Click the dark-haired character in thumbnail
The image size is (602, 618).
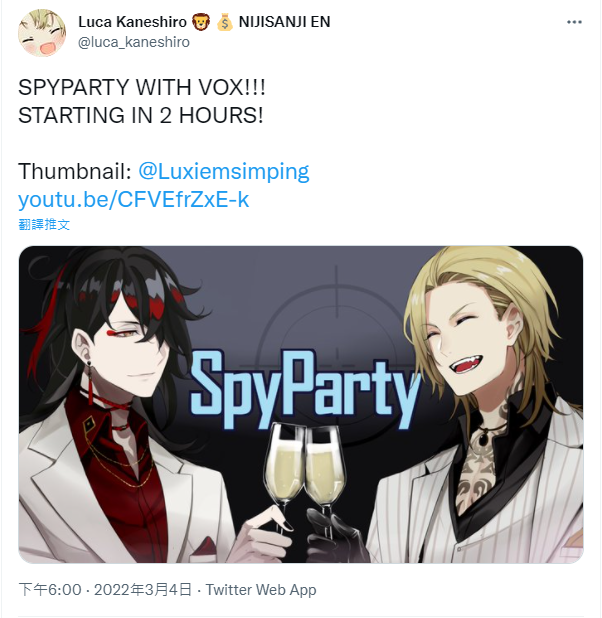pyautogui.click(x=118, y=404)
